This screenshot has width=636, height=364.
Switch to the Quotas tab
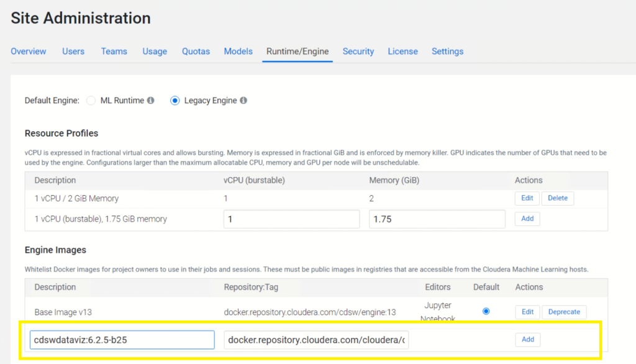pos(196,52)
